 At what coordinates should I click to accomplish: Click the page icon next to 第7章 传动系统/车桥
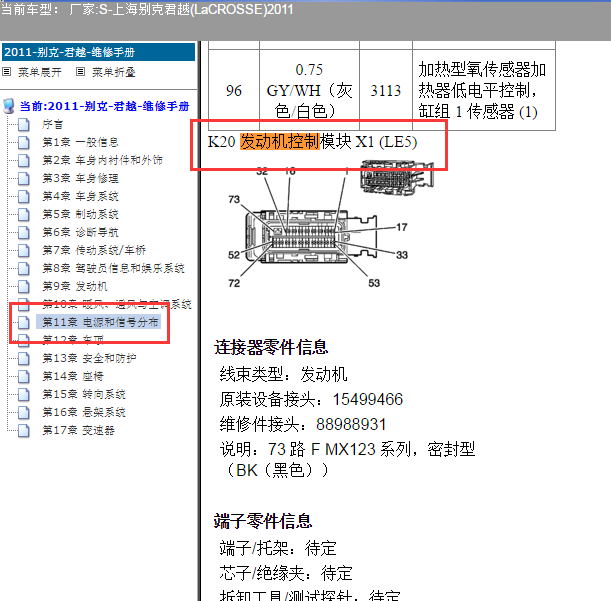pos(24,250)
